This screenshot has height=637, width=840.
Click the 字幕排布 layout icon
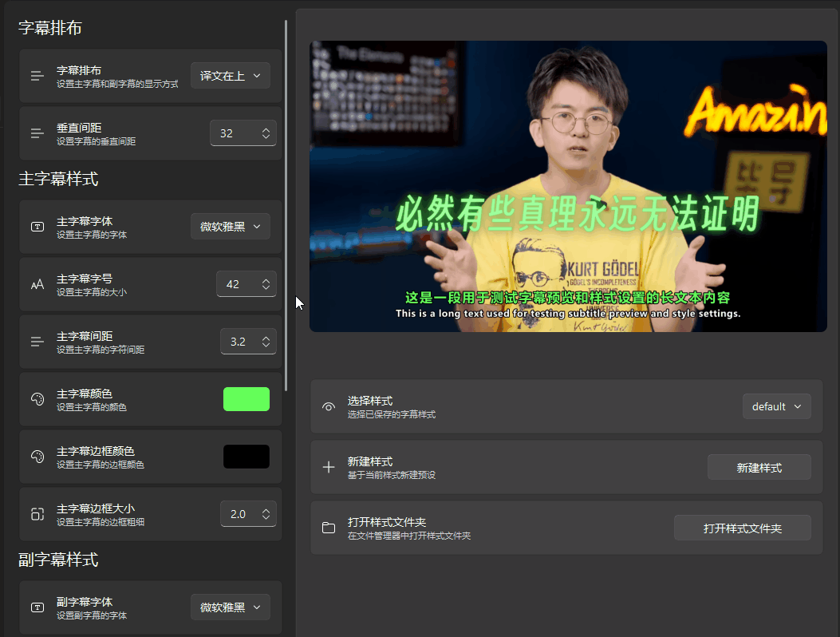[37, 76]
